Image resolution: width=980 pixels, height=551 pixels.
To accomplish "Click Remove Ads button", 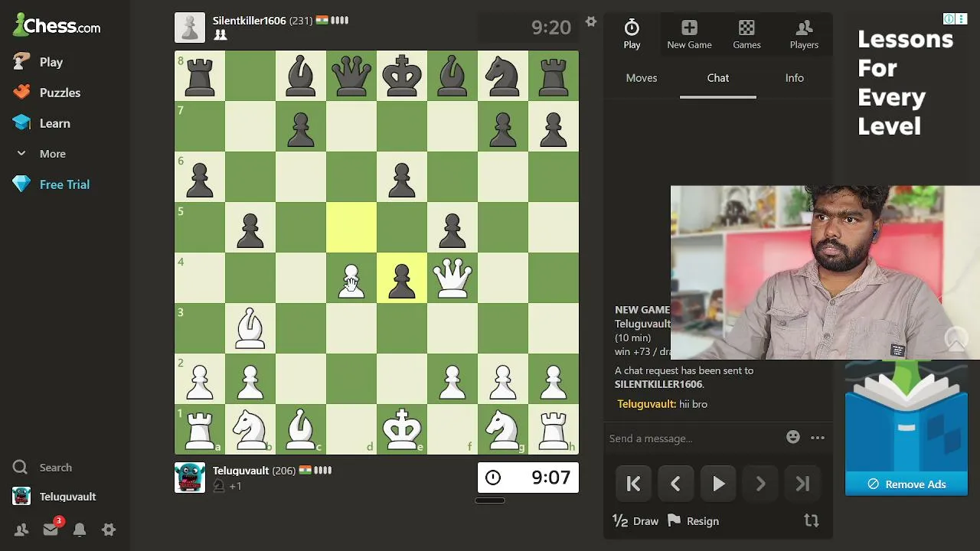I will tap(906, 484).
